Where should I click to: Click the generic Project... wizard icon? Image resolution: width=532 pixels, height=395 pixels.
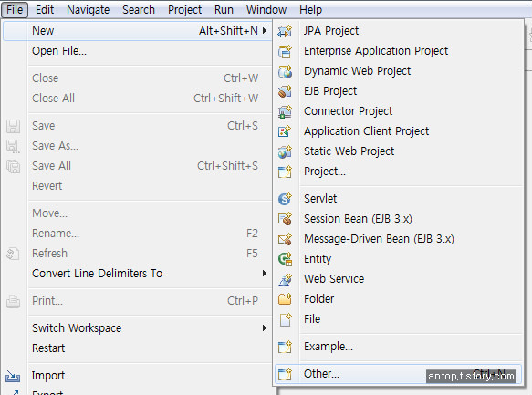coord(285,172)
